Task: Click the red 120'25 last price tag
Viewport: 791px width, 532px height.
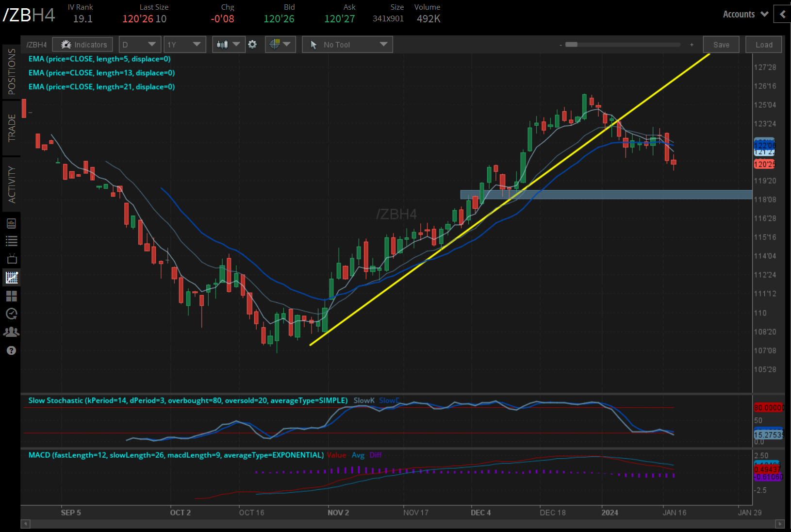Action: click(764, 165)
